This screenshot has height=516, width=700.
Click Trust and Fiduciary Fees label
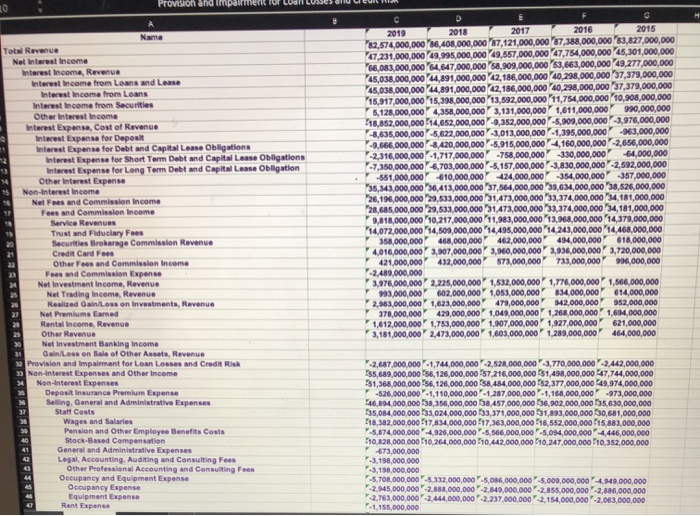(x=97, y=233)
